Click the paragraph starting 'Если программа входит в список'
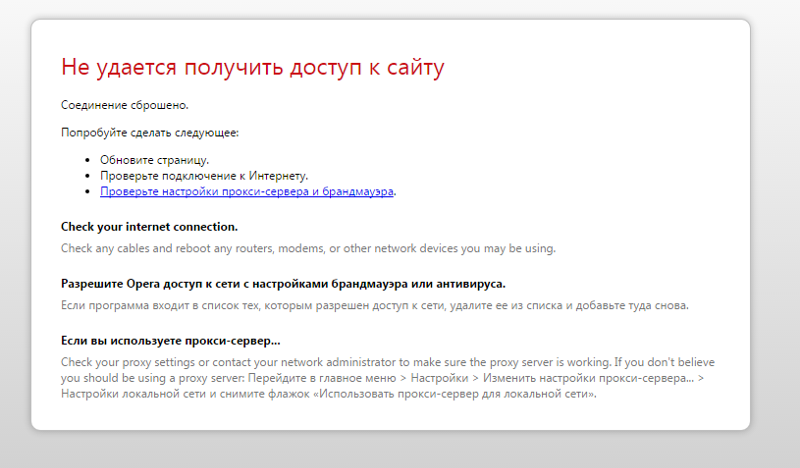Image resolution: width=800 pixels, height=468 pixels. click(x=374, y=306)
